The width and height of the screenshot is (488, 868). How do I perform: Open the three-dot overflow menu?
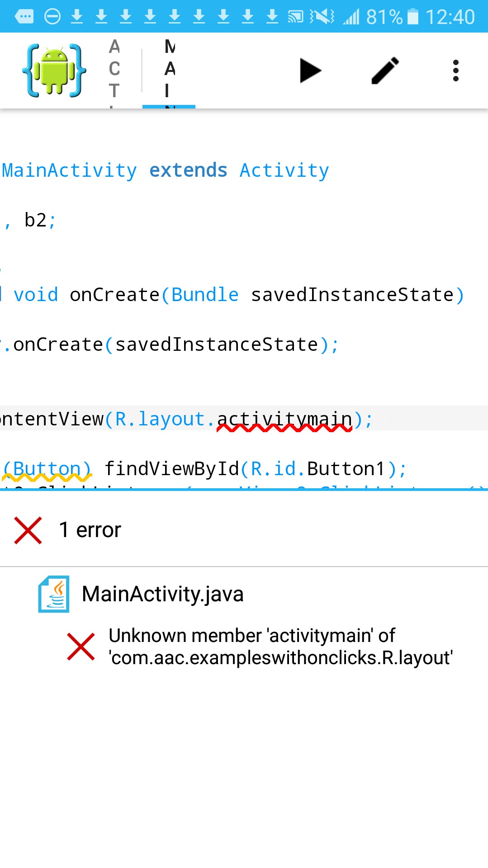tap(455, 71)
